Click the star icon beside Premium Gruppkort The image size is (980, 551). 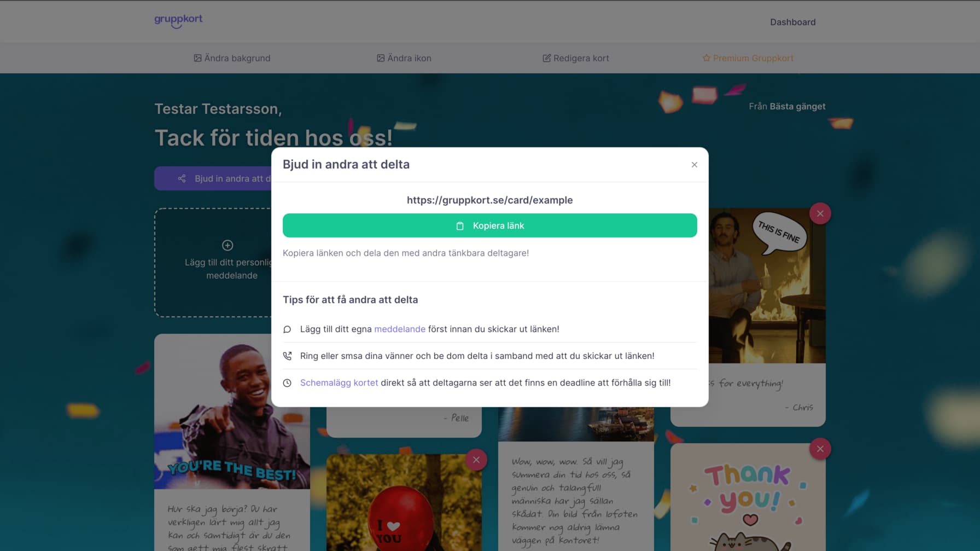coord(707,58)
